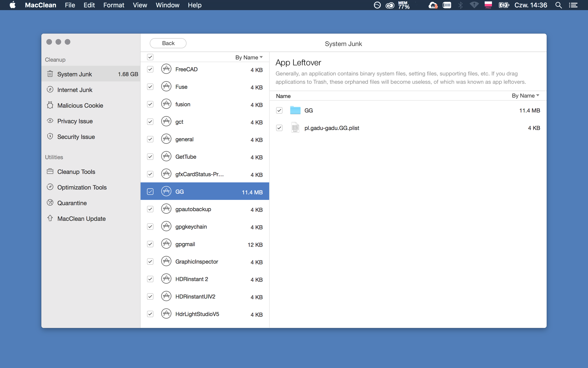Open the View menu
Screen dimensions: 588x368
pyautogui.click(x=140, y=5)
